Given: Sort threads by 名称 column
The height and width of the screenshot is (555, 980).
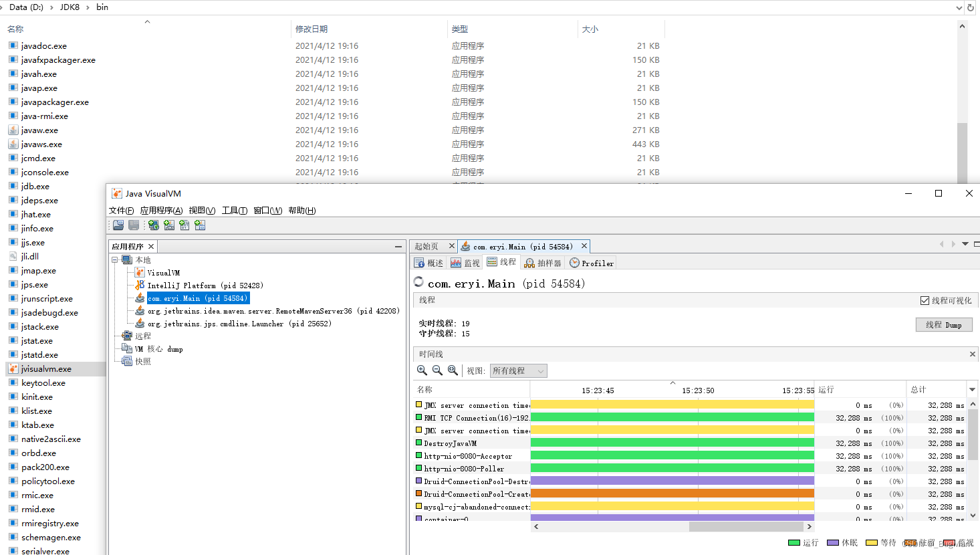Looking at the screenshot, I should click(471, 389).
